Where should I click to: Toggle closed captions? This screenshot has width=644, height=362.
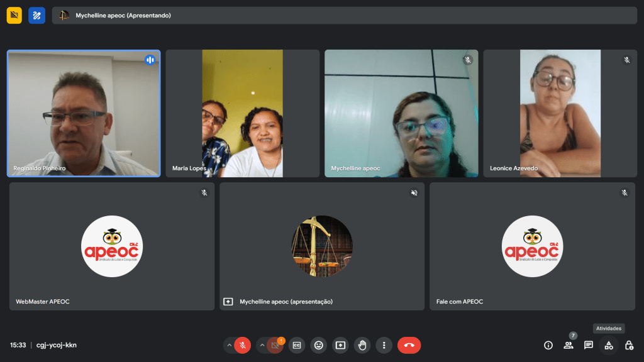297,345
